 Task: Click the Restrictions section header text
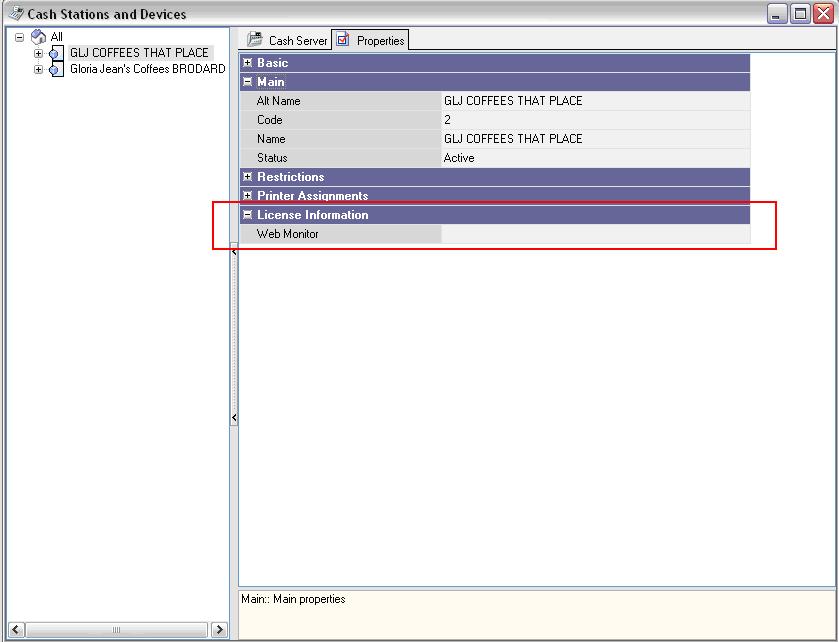(x=291, y=177)
